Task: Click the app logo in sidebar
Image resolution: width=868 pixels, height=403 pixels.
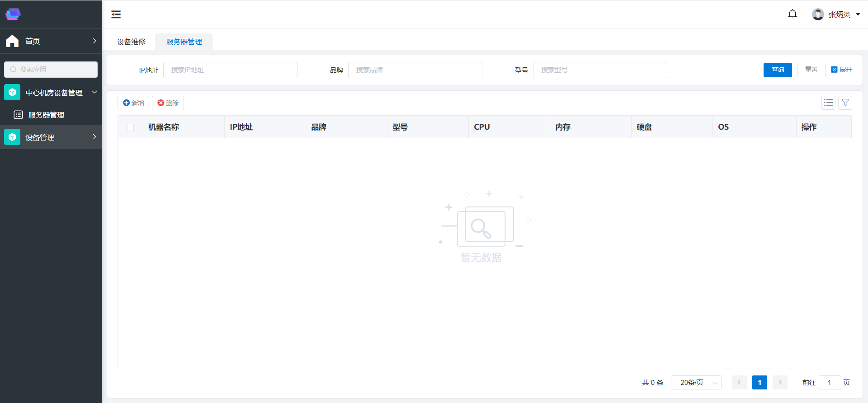Action: tap(13, 14)
